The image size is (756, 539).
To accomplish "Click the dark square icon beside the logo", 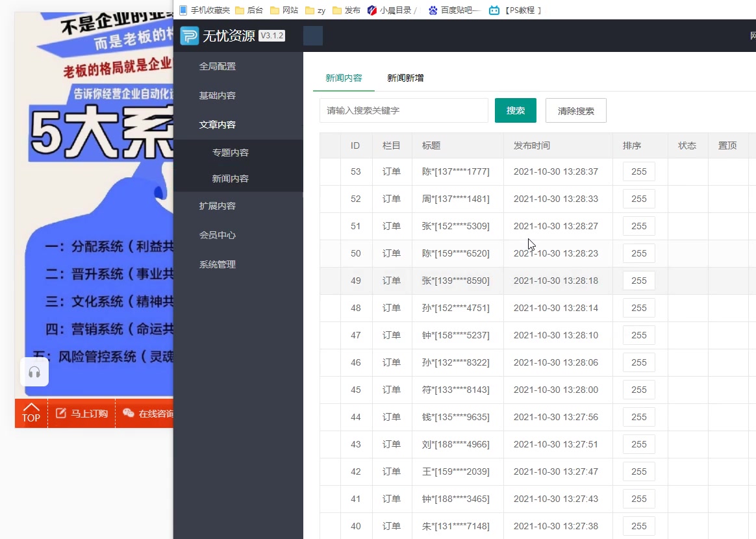I will [x=313, y=36].
